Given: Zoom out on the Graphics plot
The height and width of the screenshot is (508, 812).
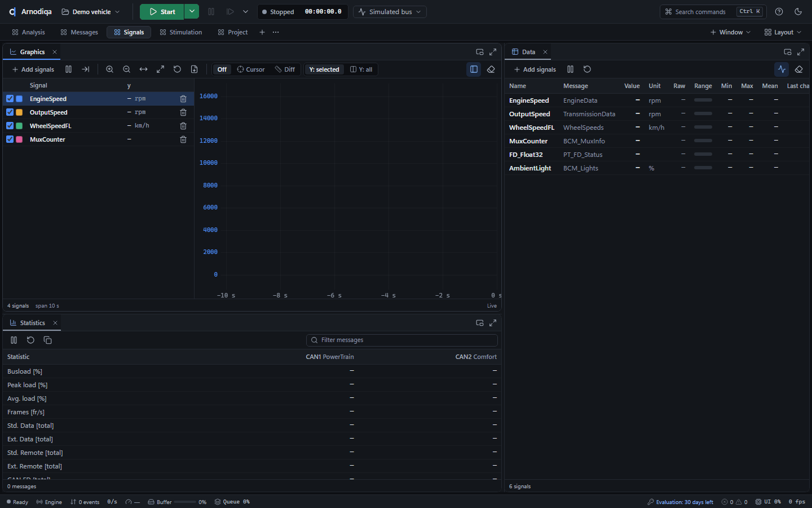Looking at the screenshot, I should (x=127, y=69).
